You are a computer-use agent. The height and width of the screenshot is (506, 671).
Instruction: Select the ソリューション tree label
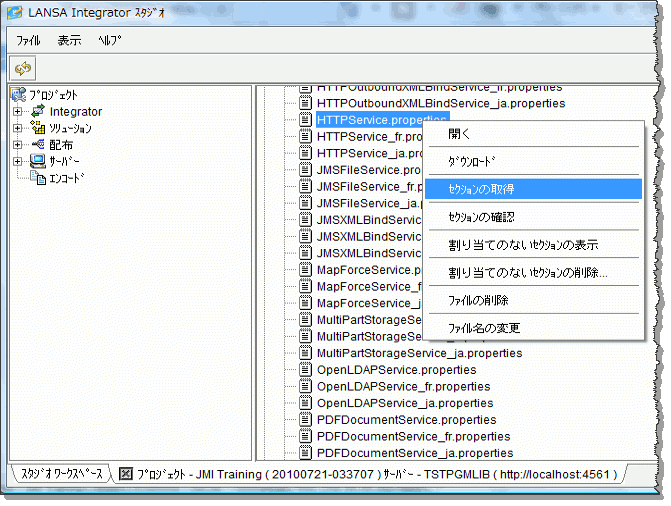click(70, 128)
